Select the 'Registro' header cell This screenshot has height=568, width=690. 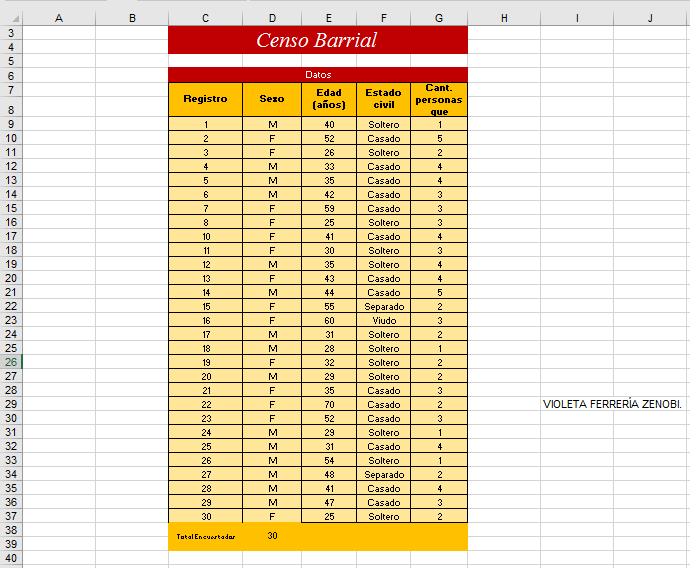[x=206, y=99]
